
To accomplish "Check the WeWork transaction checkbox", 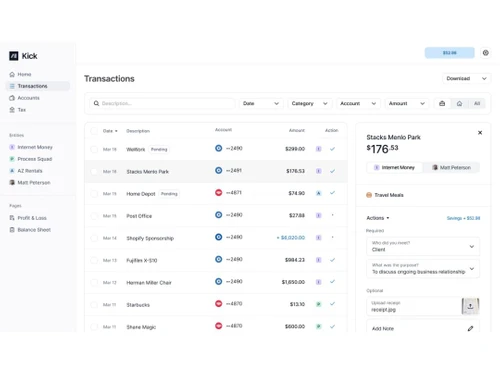I will pyautogui.click(x=94, y=149).
